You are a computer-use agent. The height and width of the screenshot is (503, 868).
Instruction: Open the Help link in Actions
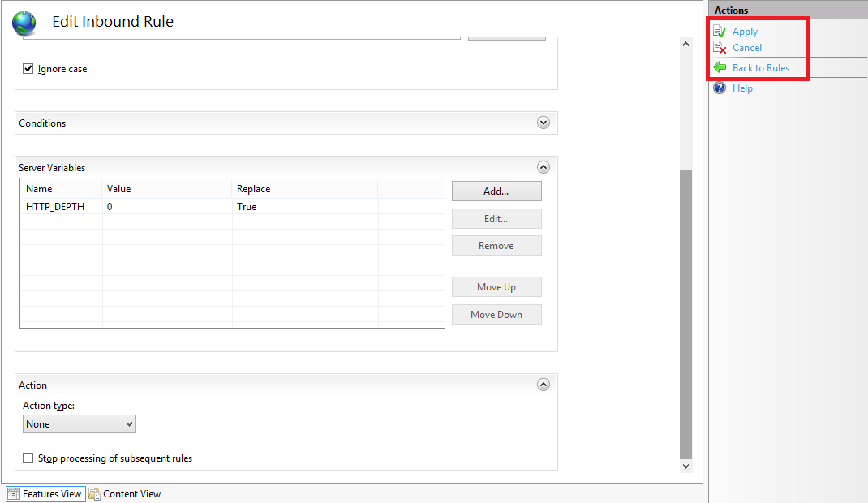tap(742, 88)
